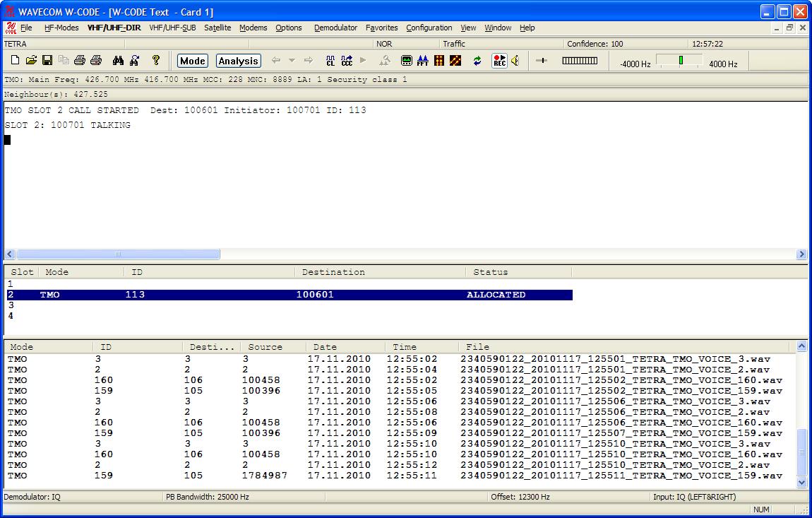Open a file using the folder icon
This screenshot has width=812, height=518.
point(31,61)
